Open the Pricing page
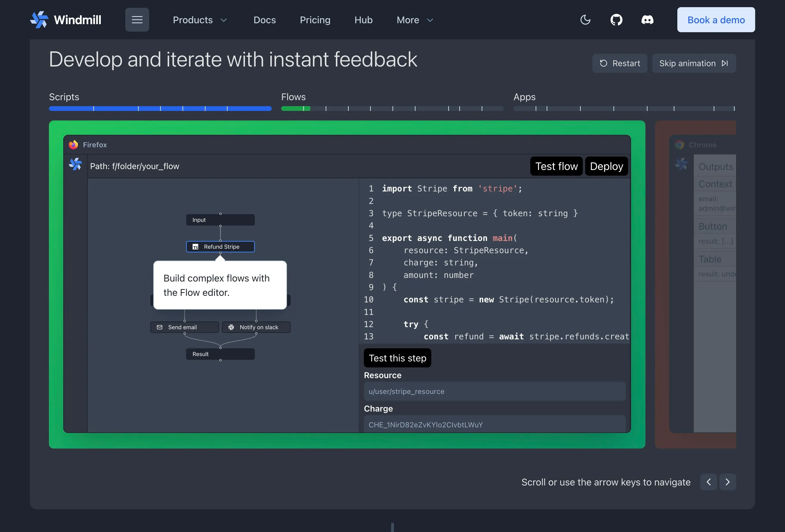The height and width of the screenshot is (532, 785). [x=315, y=20]
